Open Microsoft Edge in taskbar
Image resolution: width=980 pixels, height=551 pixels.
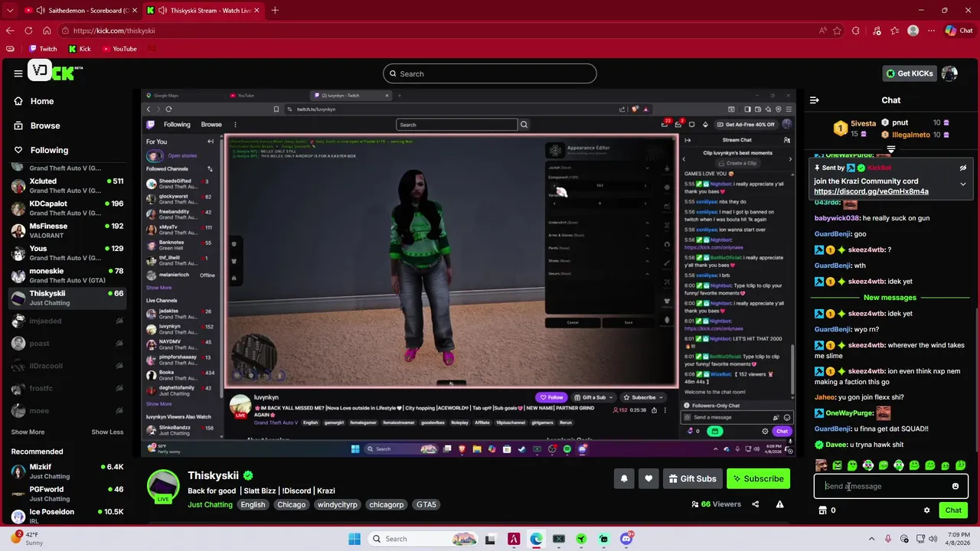click(x=536, y=539)
